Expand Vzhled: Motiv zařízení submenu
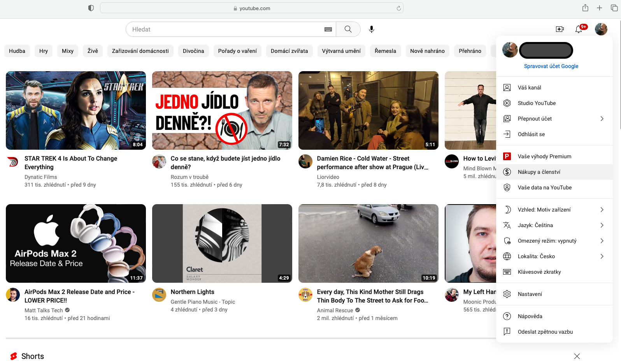 [x=554, y=210]
